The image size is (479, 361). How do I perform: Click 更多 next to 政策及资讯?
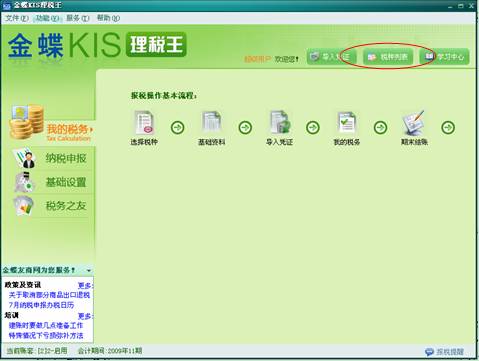(85, 285)
